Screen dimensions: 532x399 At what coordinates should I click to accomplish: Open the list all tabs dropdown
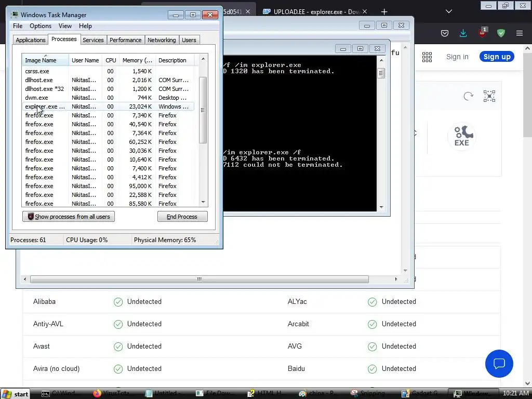[x=448, y=11]
